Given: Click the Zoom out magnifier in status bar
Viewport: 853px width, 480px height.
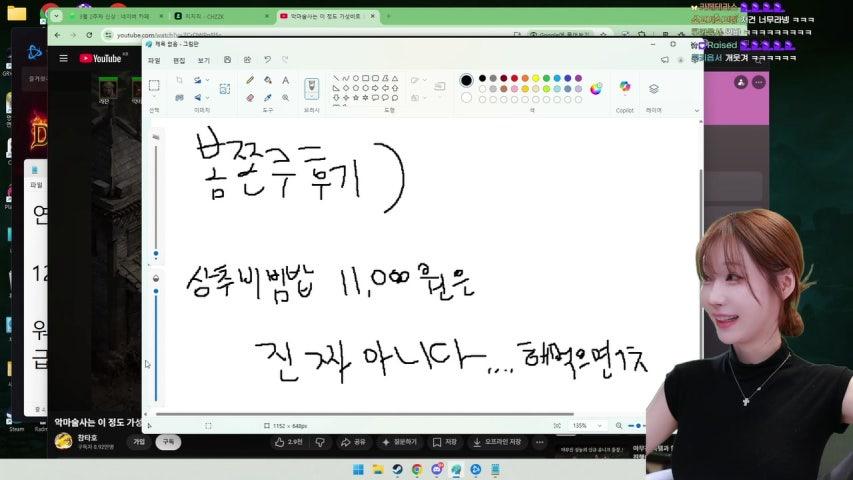Looking at the screenshot, I should click(x=619, y=426).
